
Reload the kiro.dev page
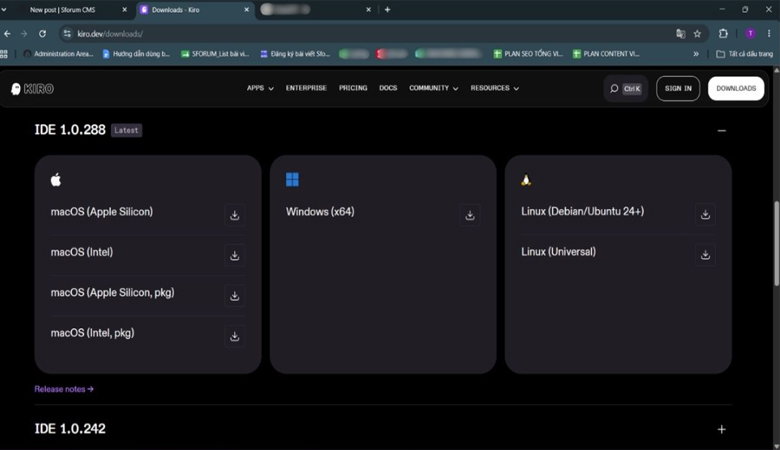click(x=42, y=34)
